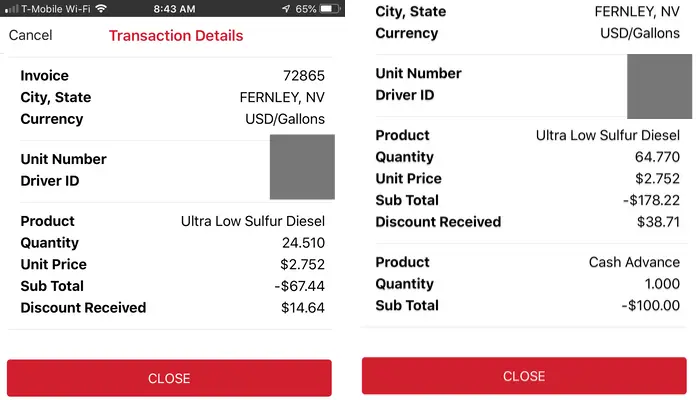The height and width of the screenshot is (400, 700).
Task: Tap the battery icon in status bar
Action: pos(330,8)
